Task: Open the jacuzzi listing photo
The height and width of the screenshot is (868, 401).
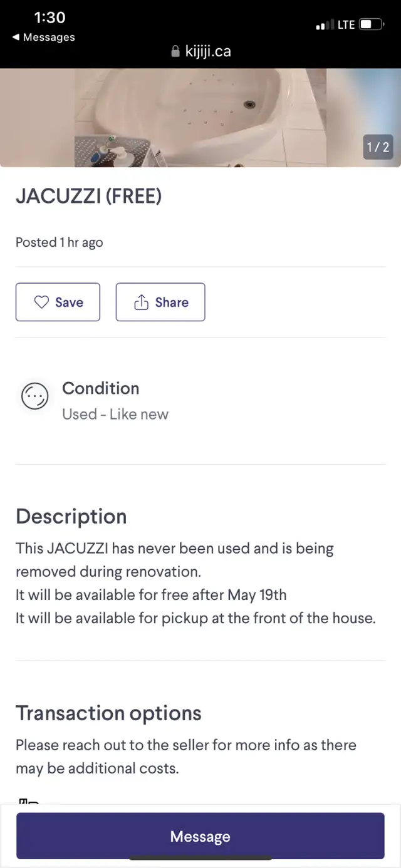Action: 200,118
